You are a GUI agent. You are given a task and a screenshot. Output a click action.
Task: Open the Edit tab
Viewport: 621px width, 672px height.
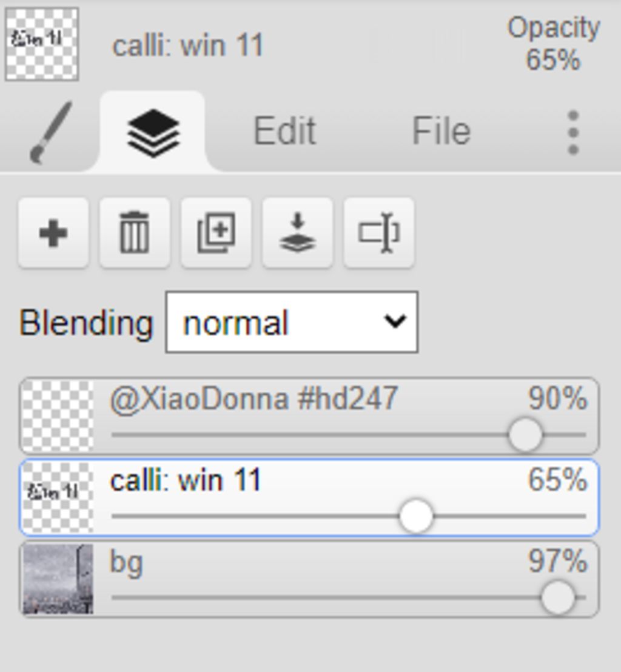point(284,132)
